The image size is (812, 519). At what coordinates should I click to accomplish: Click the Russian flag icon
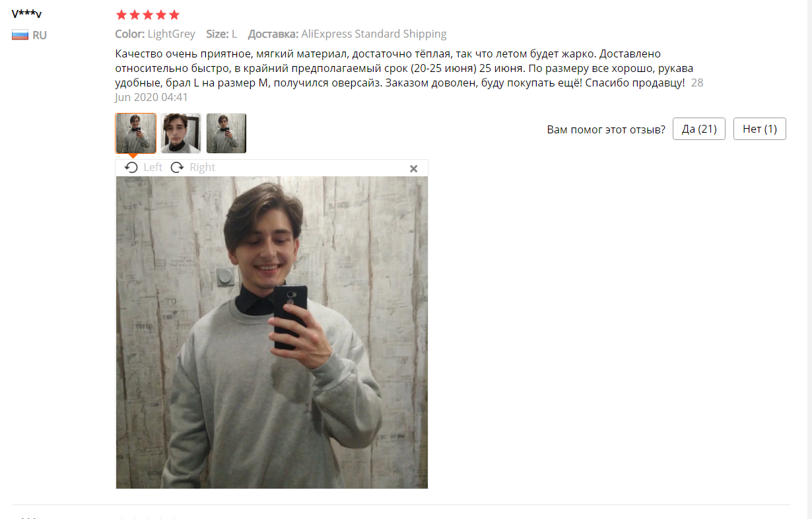(x=20, y=35)
